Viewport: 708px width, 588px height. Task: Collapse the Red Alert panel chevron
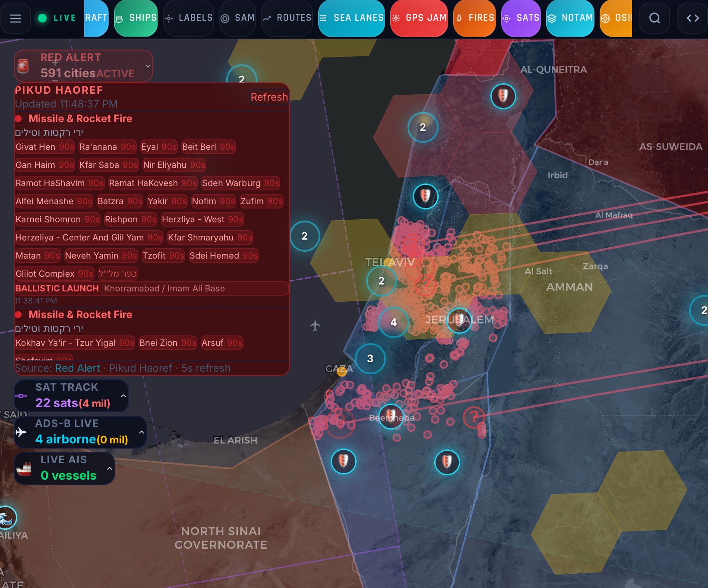pyautogui.click(x=148, y=66)
